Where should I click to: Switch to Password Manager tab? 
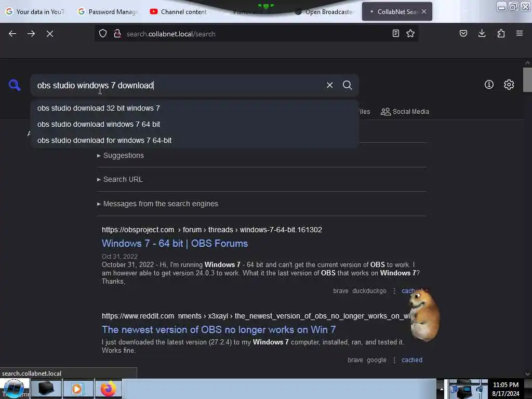point(107,11)
